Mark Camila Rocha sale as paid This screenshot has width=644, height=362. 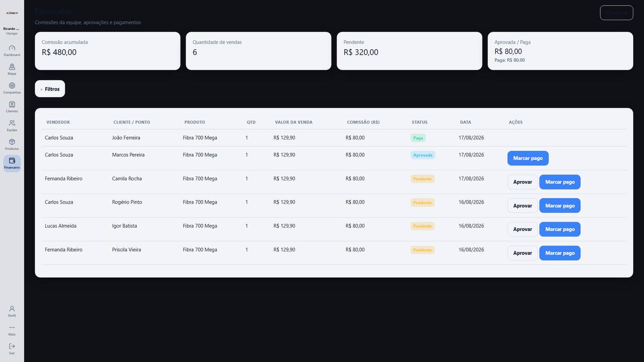point(560,182)
